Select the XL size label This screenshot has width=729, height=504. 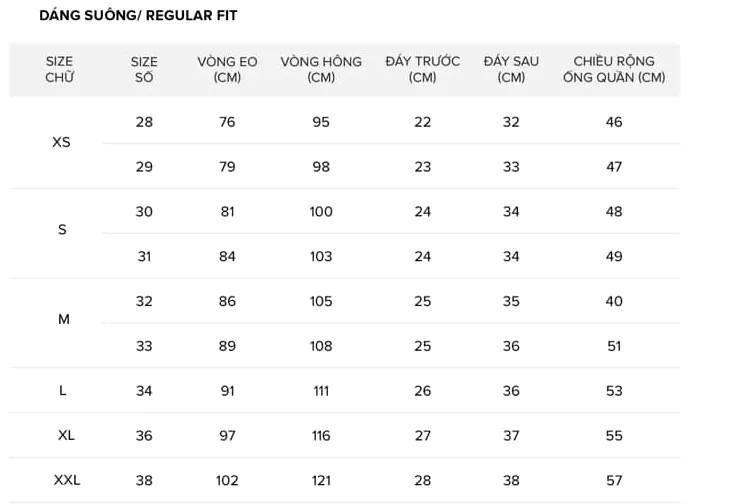tap(66, 435)
